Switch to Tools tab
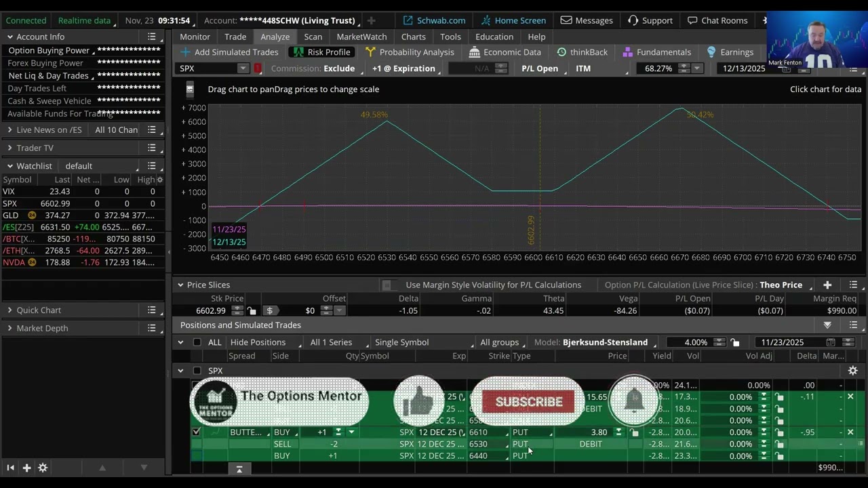The width and height of the screenshot is (868, 488). click(x=450, y=37)
